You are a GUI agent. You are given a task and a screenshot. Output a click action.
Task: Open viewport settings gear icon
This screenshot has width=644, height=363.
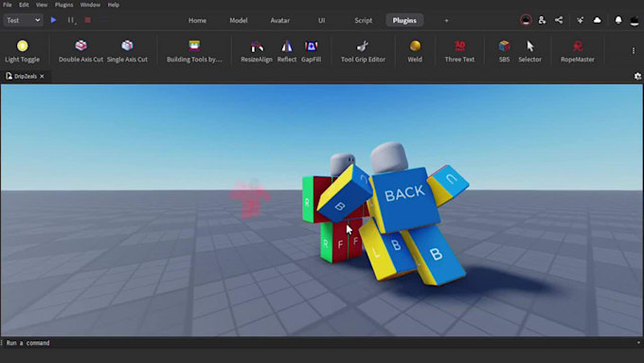[637, 76]
